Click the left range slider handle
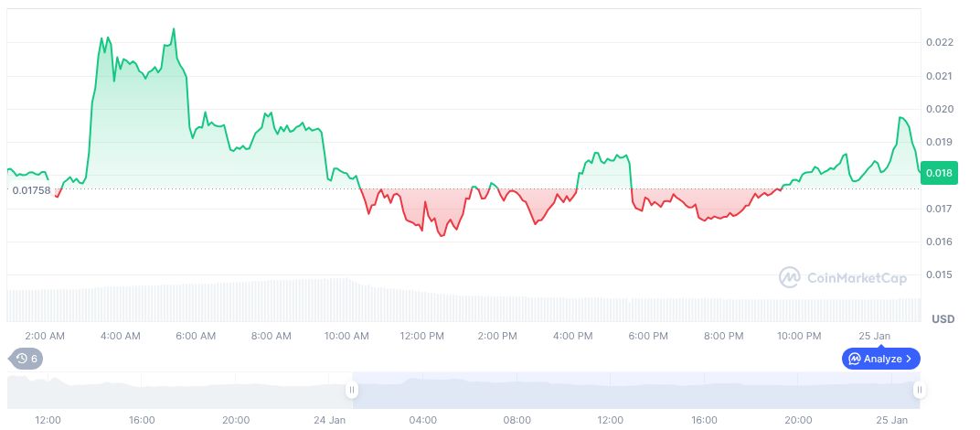Viewport: 980px width, 430px height. click(351, 390)
